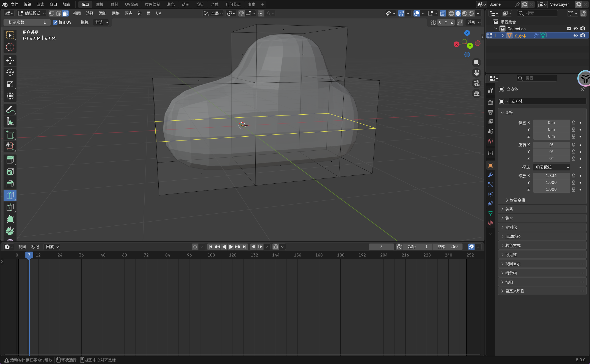Hide 立方体 object with eye icon
Viewport: 590px width, 364px height.
click(x=575, y=35)
